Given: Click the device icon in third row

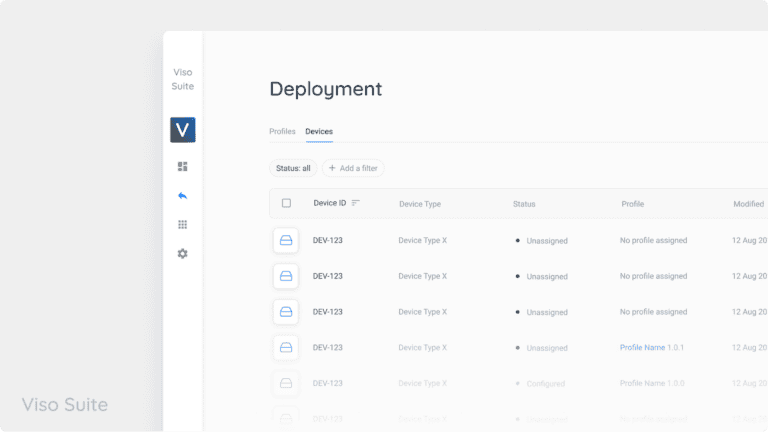Looking at the screenshot, I should [x=286, y=312].
